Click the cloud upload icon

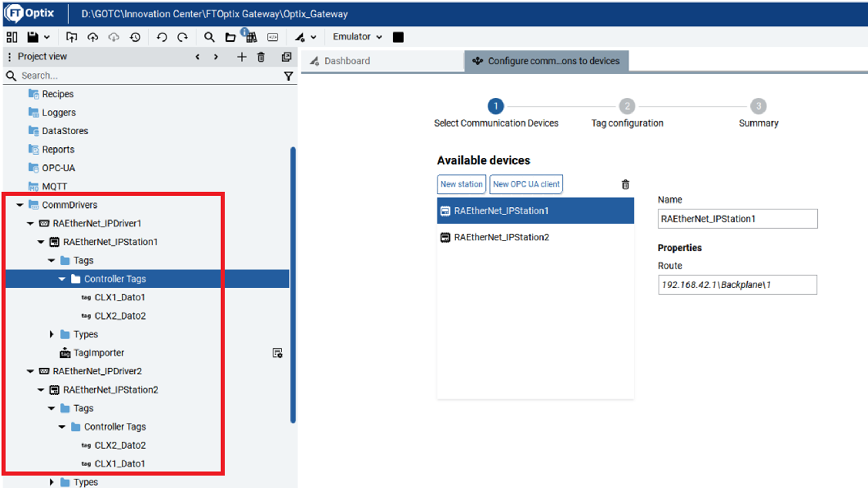[93, 37]
